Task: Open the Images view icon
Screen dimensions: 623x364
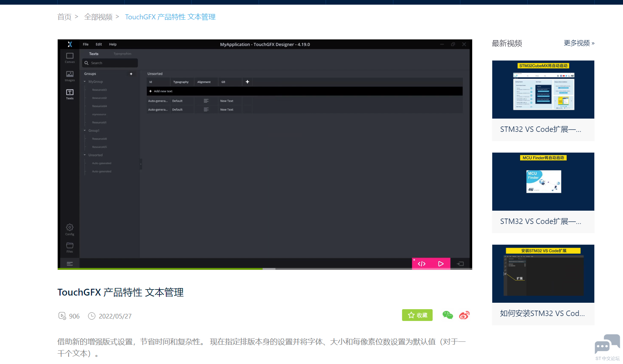Action: tap(70, 74)
